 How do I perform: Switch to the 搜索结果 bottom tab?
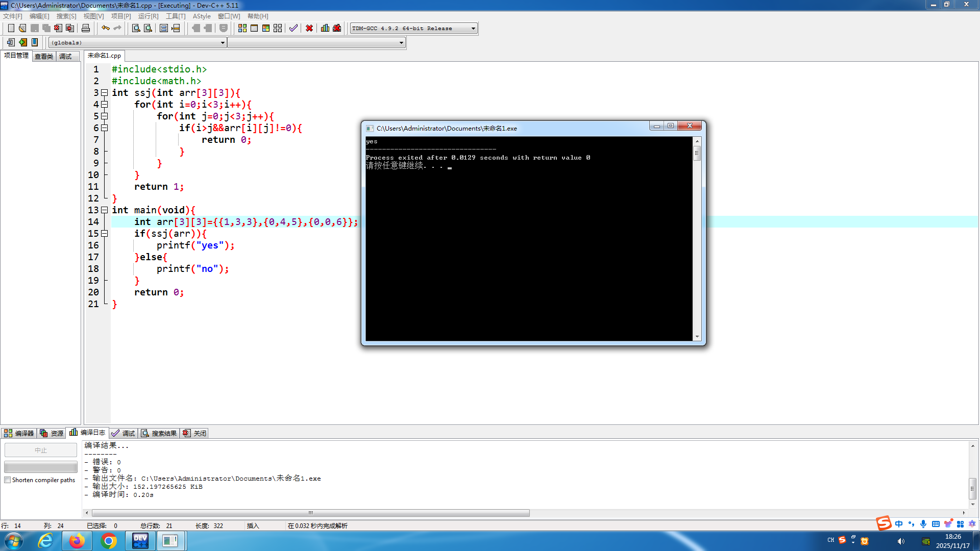(159, 433)
